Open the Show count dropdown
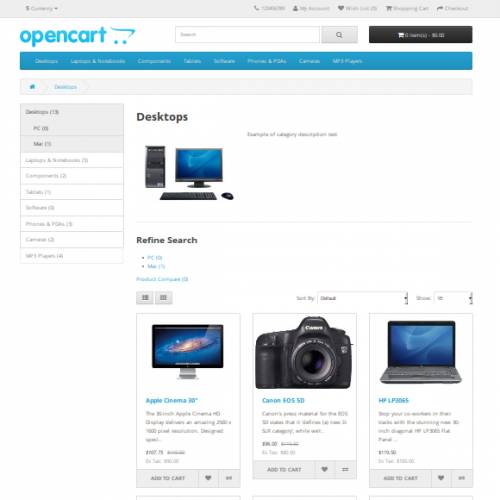The height and width of the screenshot is (500, 500). click(453, 298)
